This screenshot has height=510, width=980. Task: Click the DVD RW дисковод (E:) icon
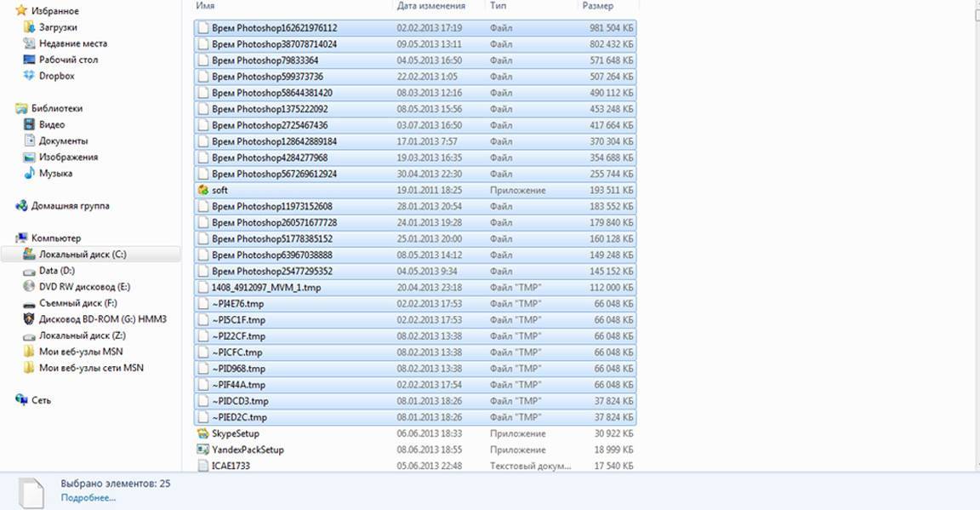[x=29, y=287]
